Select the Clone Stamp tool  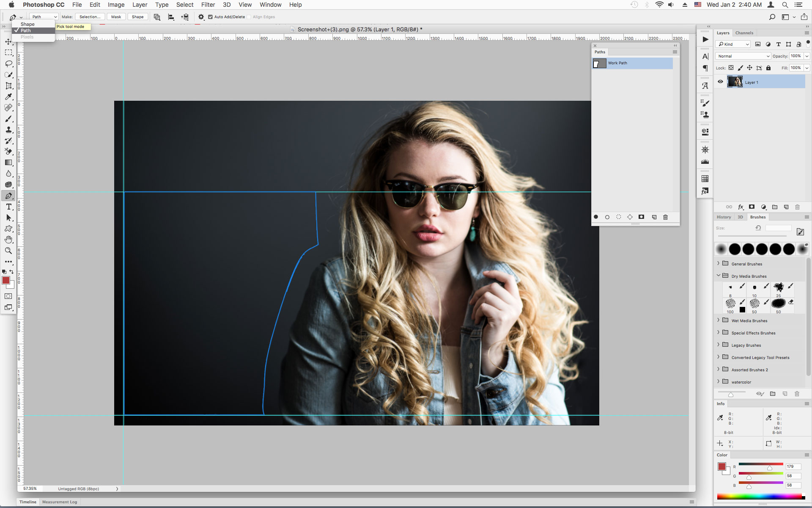pos(8,130)
